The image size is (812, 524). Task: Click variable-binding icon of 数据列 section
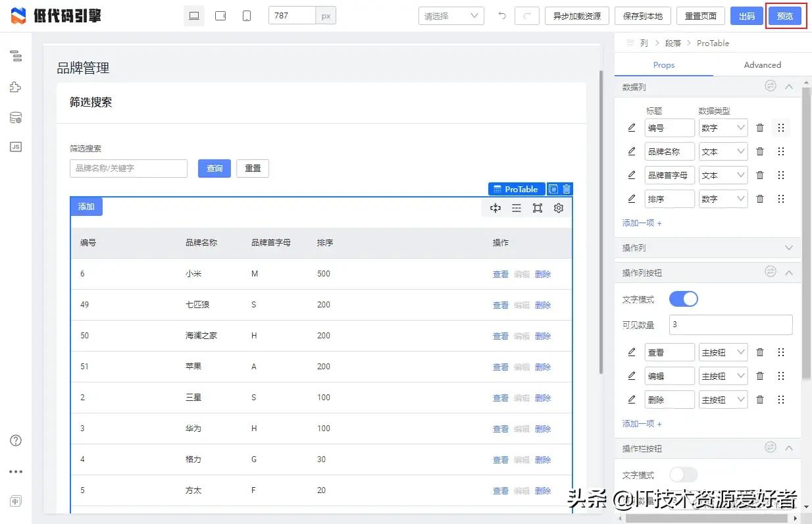pyautogui.click(x=771, y=86)
